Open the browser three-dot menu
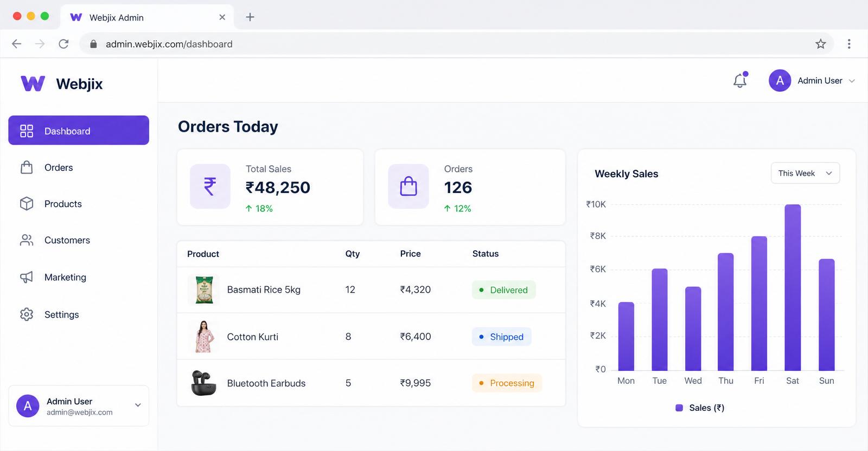Viewport: 868px width, 451px height. (849, 44)
